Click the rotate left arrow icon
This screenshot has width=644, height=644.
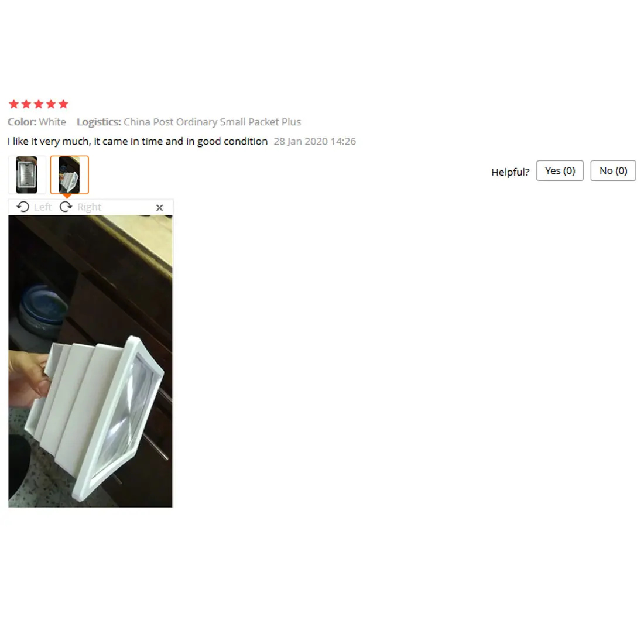coord(23,207)
